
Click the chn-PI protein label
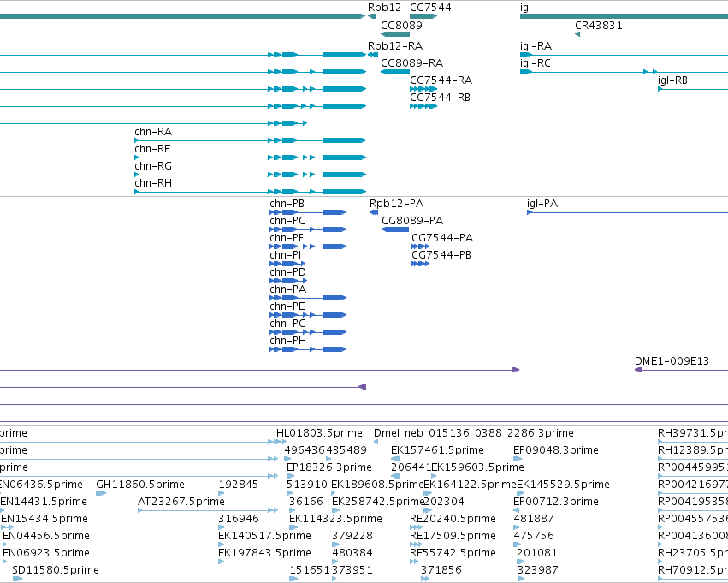(x=286, y=255)
